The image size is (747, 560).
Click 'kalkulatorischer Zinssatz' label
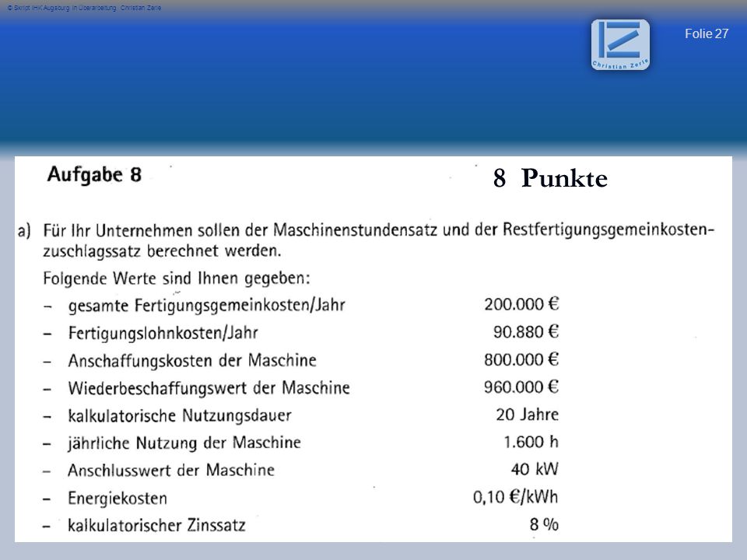tap(156, 526)
